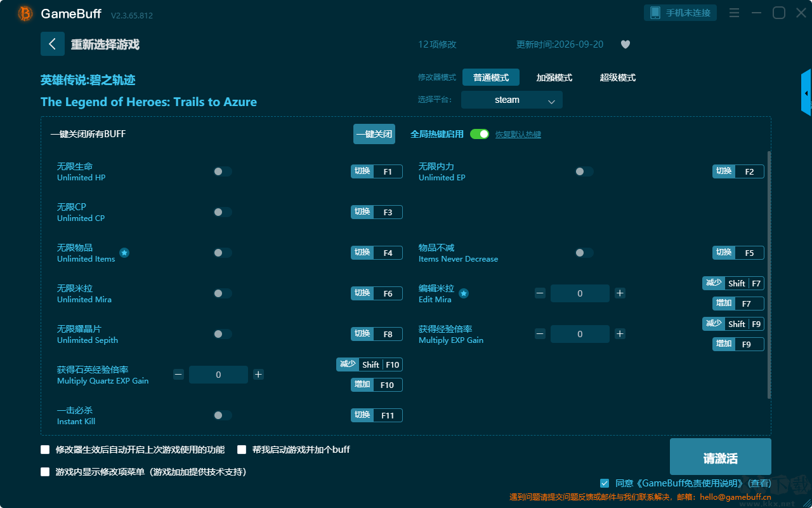Screen dimensions: 812x508
Task: Click the 一键关闭 button
Action: pos(374,134)
